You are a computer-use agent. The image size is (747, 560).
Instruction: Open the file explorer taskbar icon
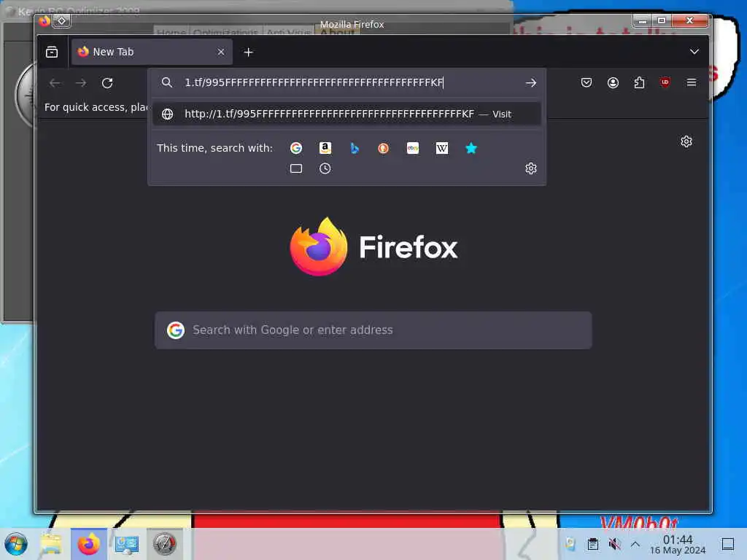point(51,544)
